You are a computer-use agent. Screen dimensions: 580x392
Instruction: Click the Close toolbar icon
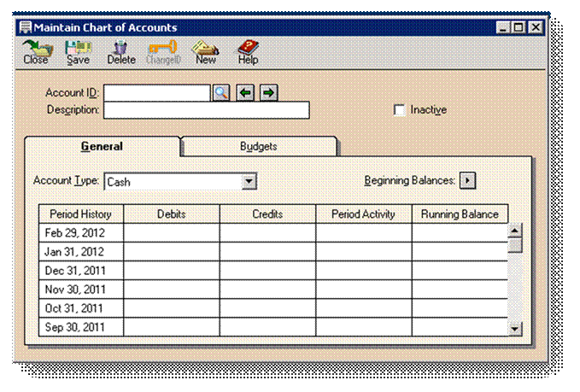coord(37,52)
